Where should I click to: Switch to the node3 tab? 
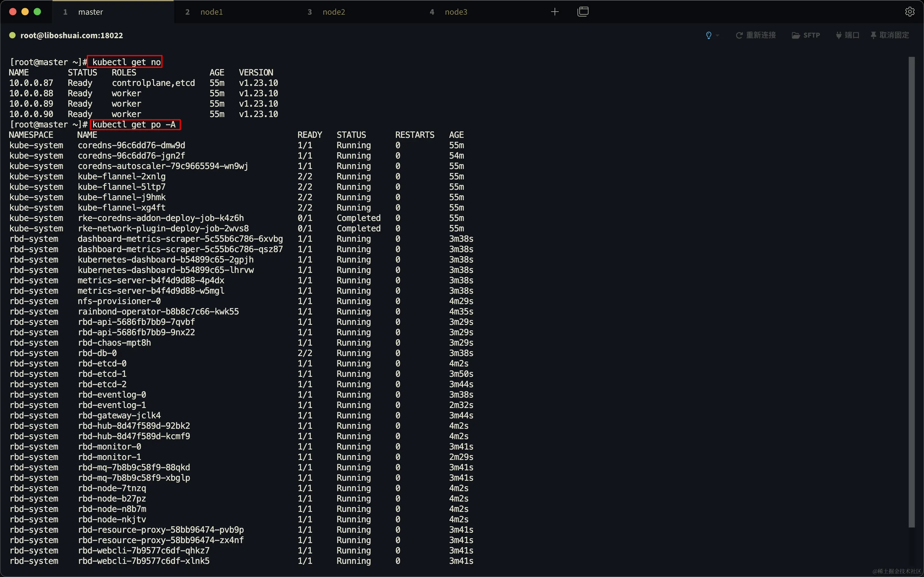tap(456, 12)
